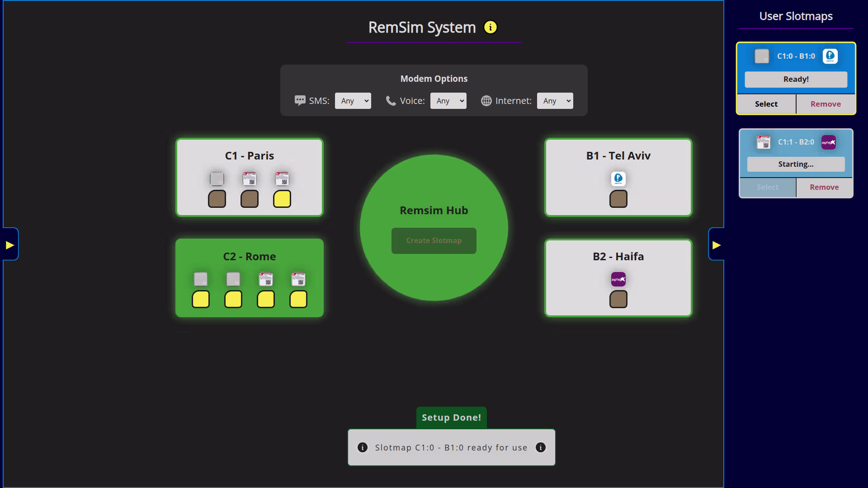Click the first blank modem icon in C2 - Rome

pos(201,279)
